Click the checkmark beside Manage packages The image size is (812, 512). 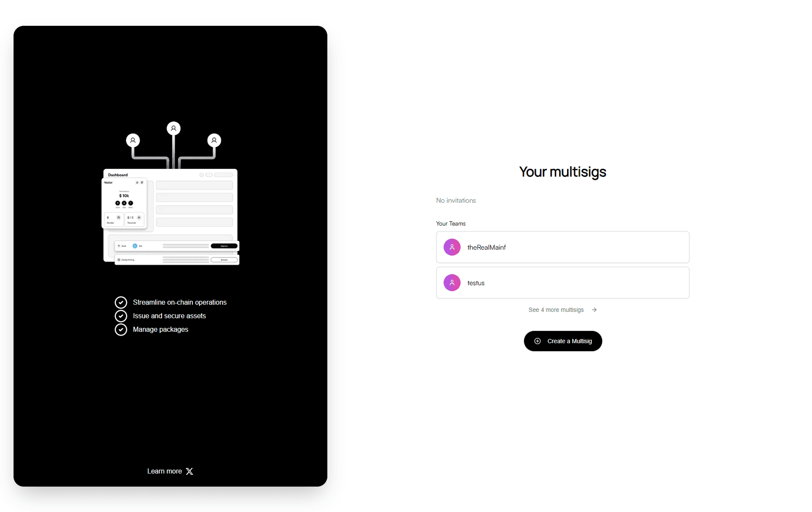(121, 329)
